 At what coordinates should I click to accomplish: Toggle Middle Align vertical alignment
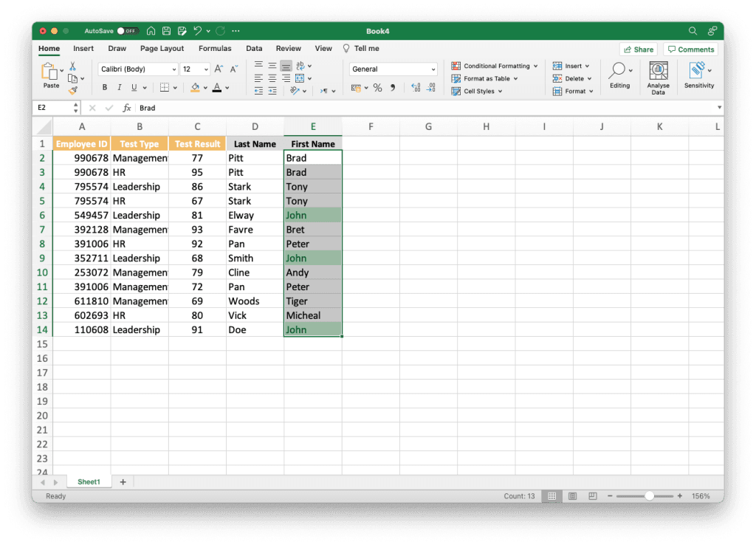(x=272, y=65)
